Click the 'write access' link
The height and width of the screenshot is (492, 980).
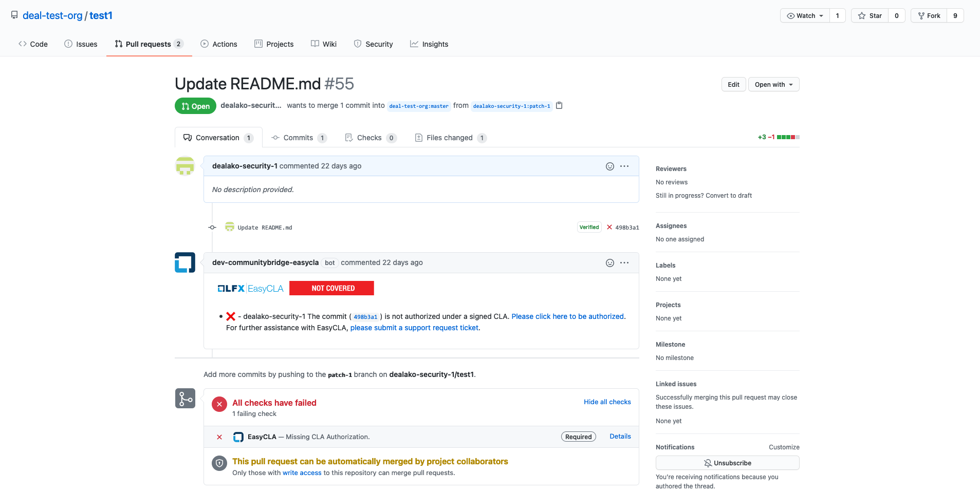pyautogui.click(x=302, y=472)
